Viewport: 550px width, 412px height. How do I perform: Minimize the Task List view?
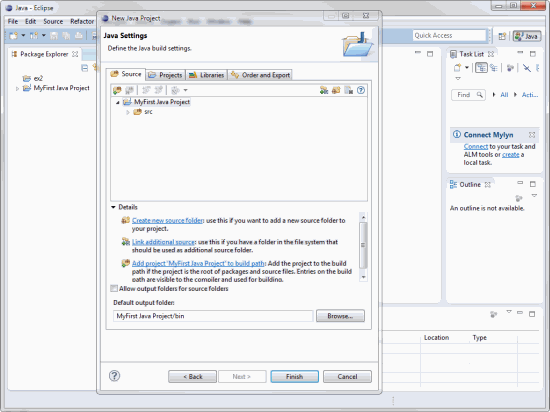[x=520, y=53]
